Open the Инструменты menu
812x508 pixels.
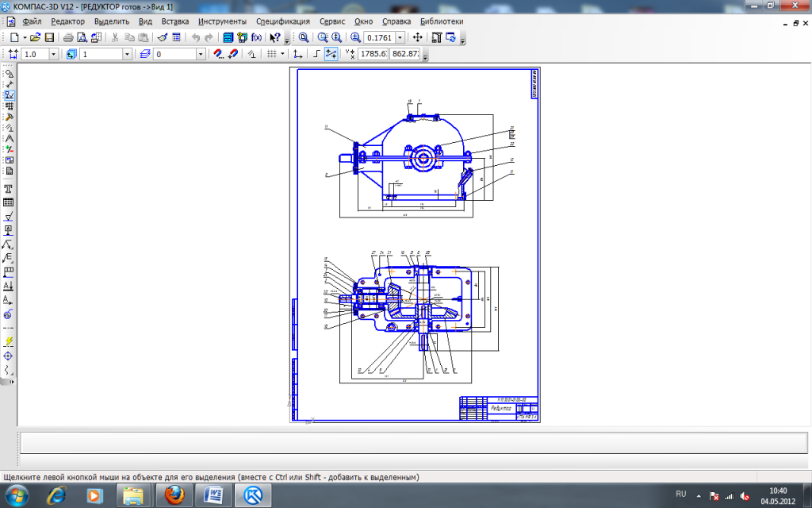click(222, 21)
